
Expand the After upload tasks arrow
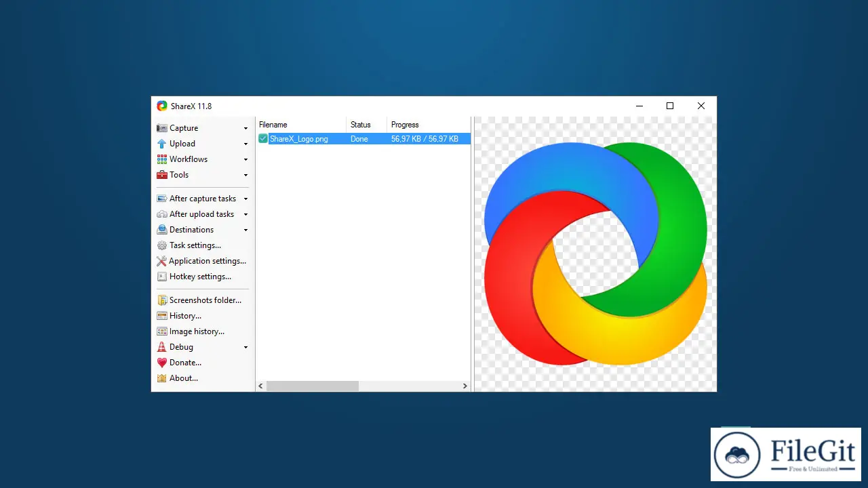pos(245,214)
